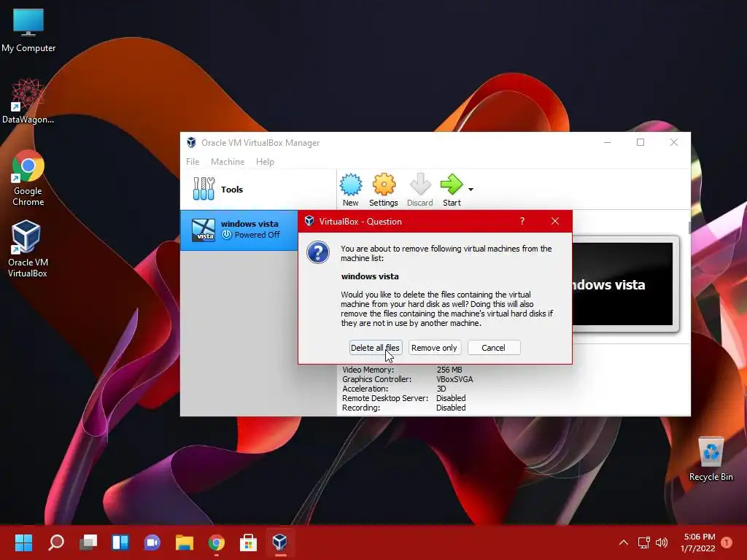Open the Windows Start button on taskbar
The image size is (747, 560).
click(x=23, y=542)
